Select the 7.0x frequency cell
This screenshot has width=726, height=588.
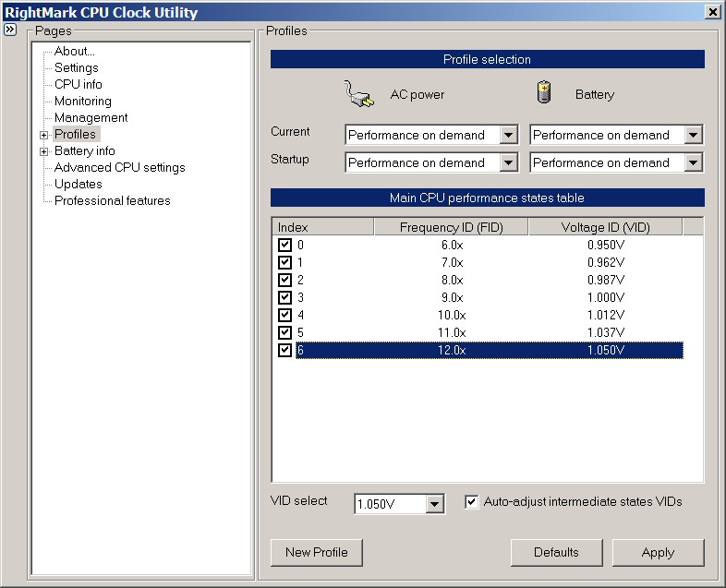(452, 262)
